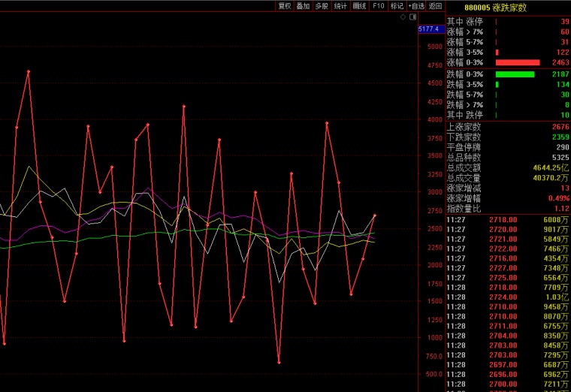Select the 涨幅 > 7% row
This screenshot has width=571, height=392.
(508, 32)
